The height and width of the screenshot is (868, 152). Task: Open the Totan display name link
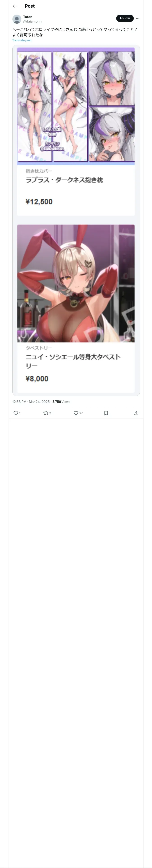(x=28, y=17)
